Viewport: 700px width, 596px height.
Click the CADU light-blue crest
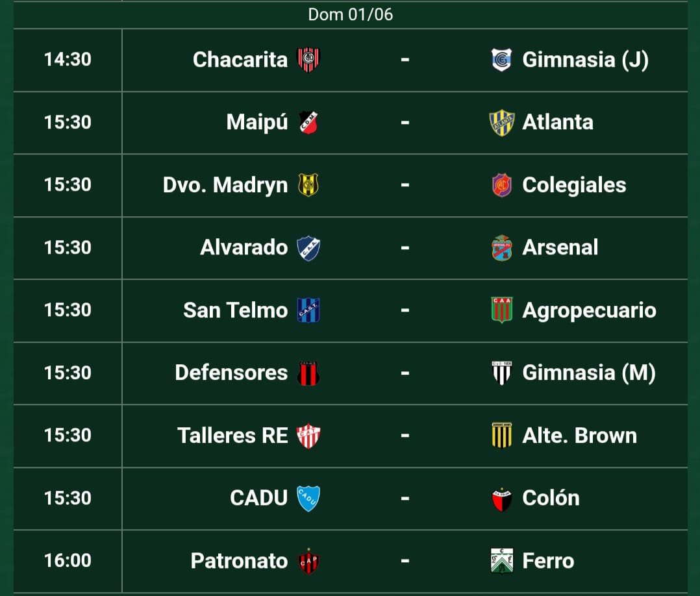click(x=308, y=498)
